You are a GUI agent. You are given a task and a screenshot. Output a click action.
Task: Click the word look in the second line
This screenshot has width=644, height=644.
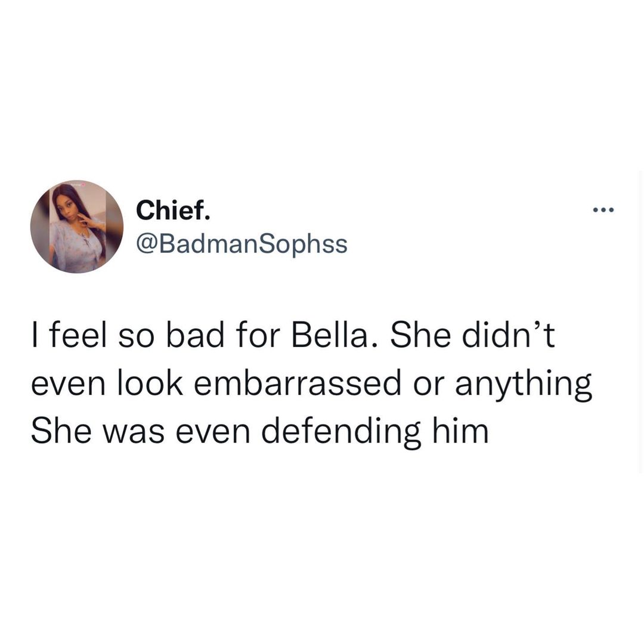(150, 383)
